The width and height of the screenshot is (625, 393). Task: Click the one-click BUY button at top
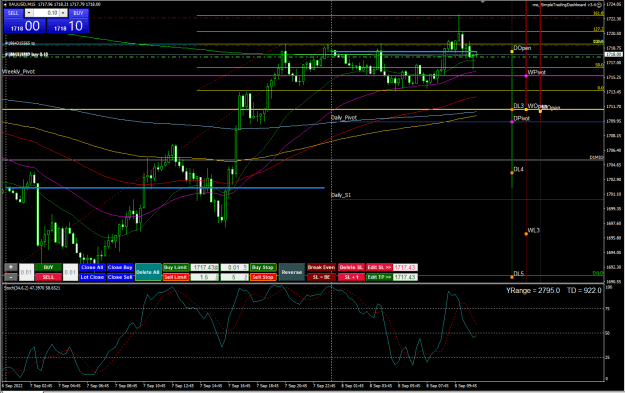78,13
